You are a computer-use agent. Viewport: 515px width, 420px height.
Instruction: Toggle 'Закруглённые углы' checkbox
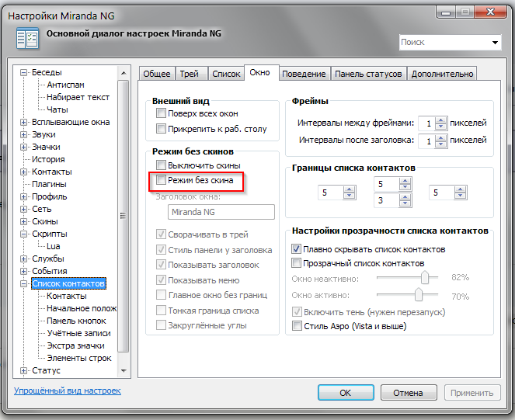coord(161,325)
